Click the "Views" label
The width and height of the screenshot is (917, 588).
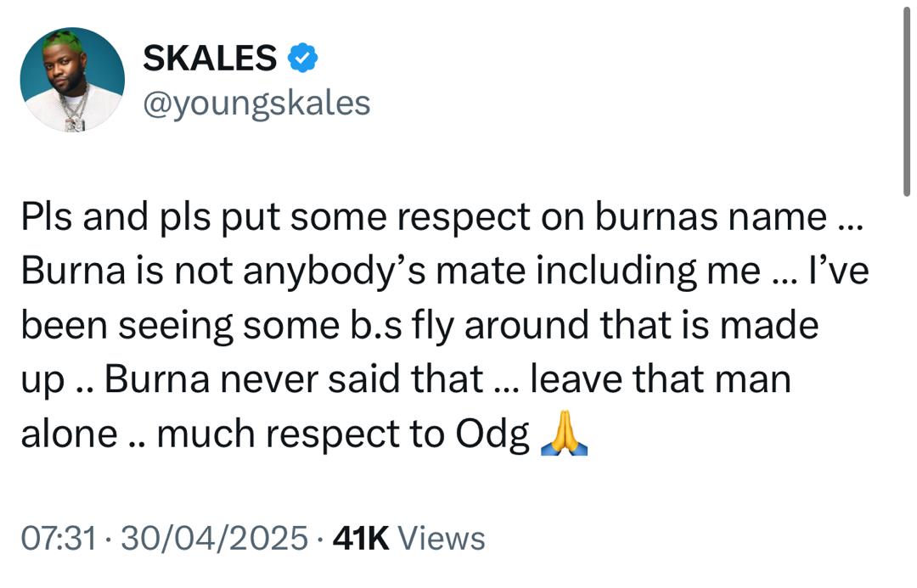[441, 538]
